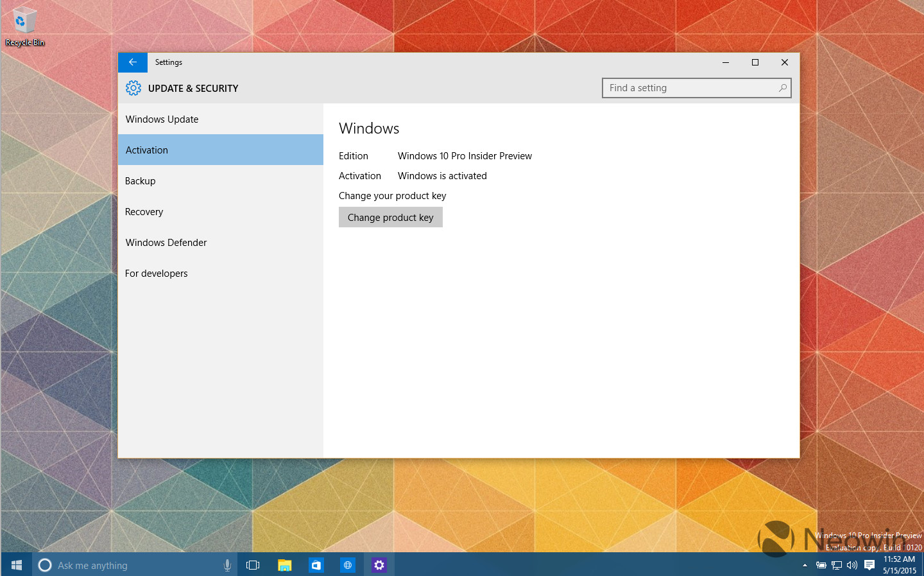The width and height of the screenshot is (924, 576).
Task: Open the Windows Start button
Action: pyautogui.click(x=16, y=565)
